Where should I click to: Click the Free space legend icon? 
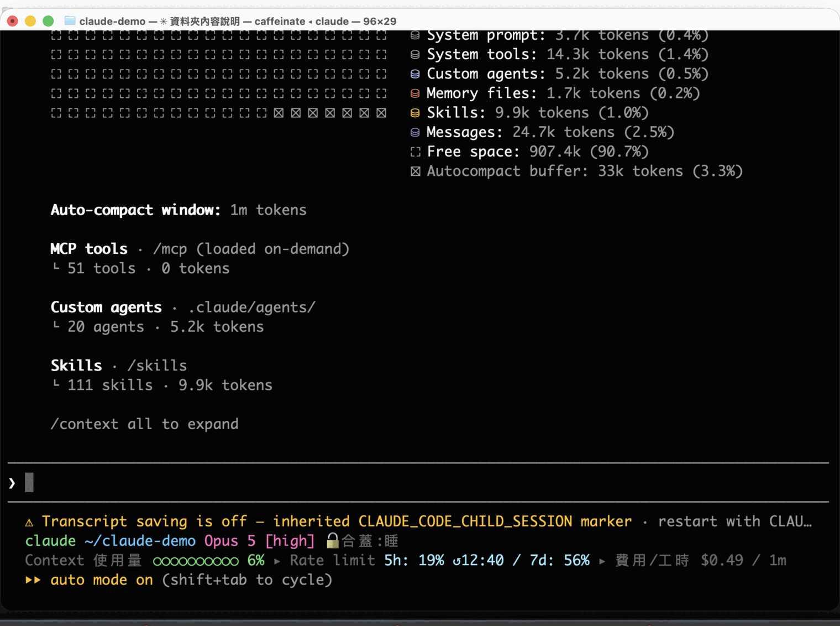point(416,152)
